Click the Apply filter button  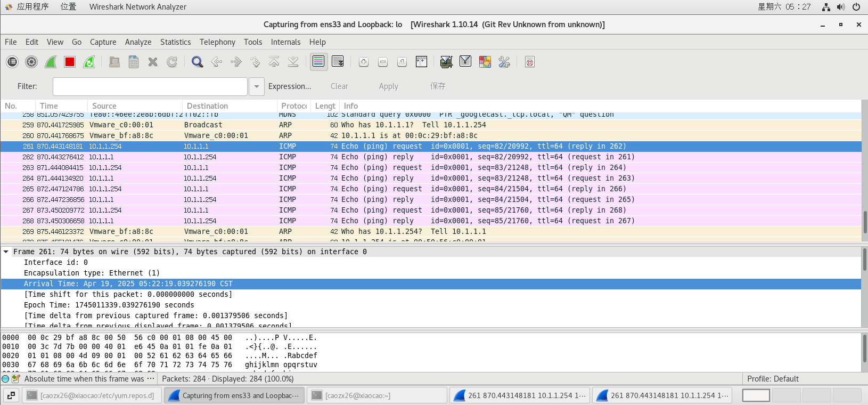pyautogui.click(x=389, y=86)
